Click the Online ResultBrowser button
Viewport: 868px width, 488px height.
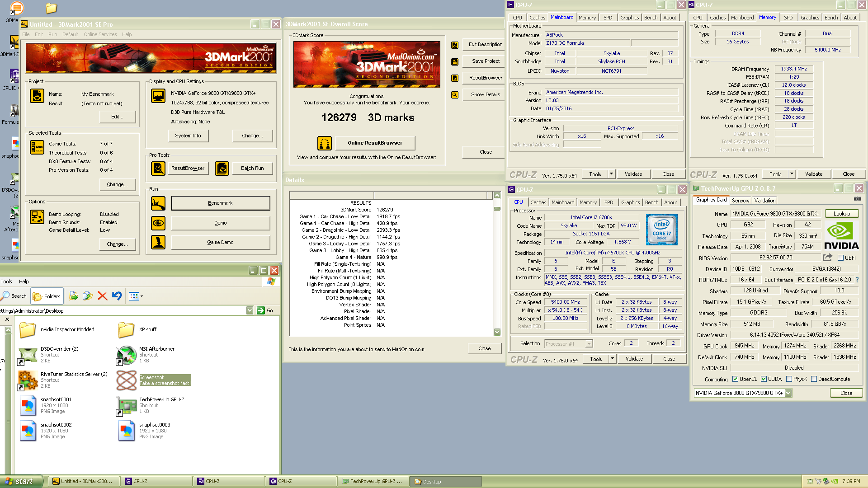click(x=375, y=143)
